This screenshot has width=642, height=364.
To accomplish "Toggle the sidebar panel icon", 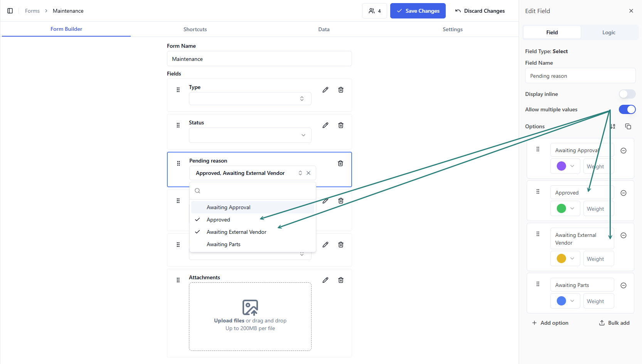I will [x=10, y=11].
